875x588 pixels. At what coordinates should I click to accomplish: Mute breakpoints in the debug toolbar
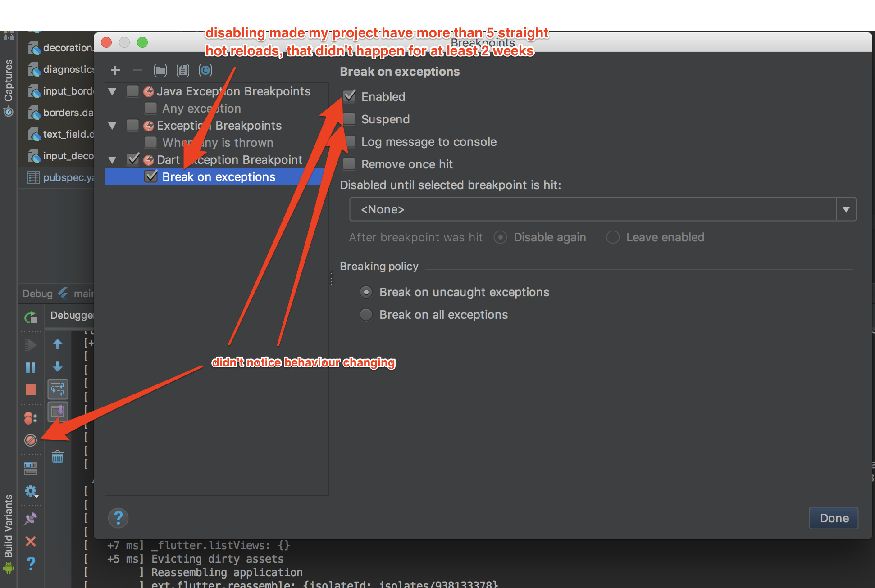pyautogui.click(x=31, y=440)
